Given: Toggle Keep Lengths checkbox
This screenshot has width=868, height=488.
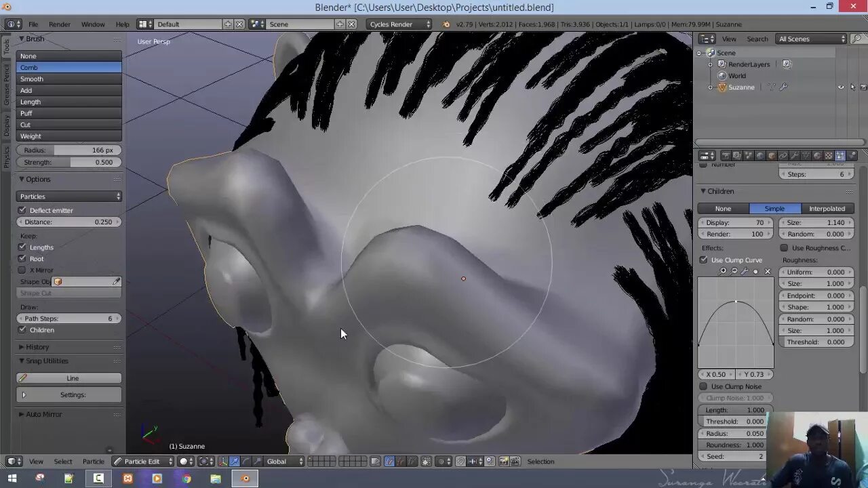Looking at the screenshot, I should (22, 247).
